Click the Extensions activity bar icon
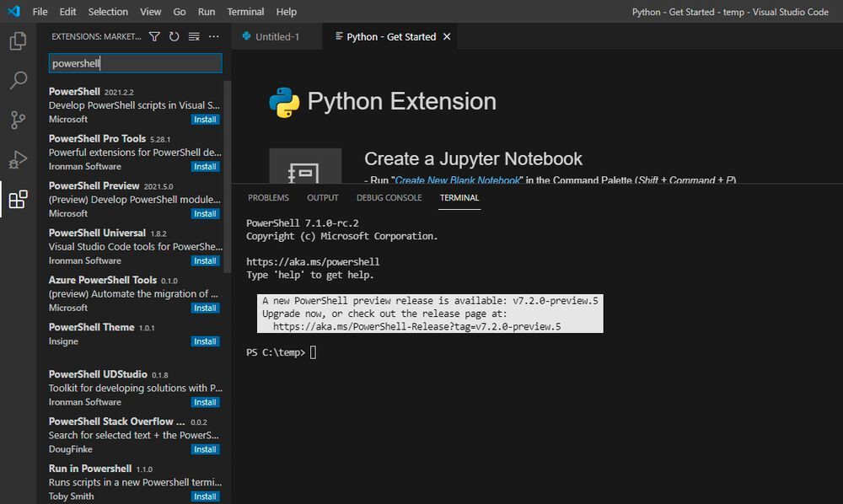Image resolution: width=843 pixels, height=504 pixels. click(x=18, y=200)
